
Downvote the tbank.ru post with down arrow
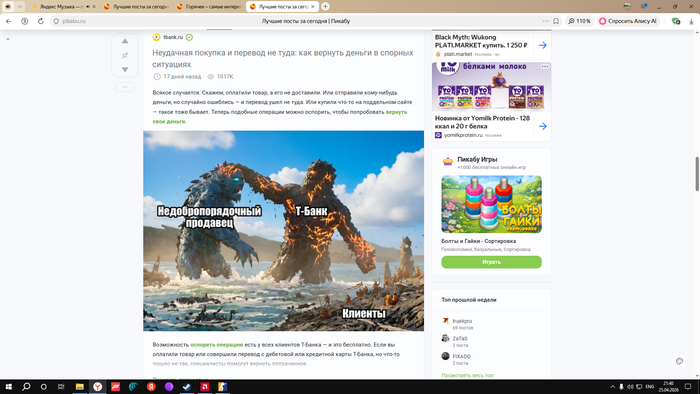click(x=125, y=70)
